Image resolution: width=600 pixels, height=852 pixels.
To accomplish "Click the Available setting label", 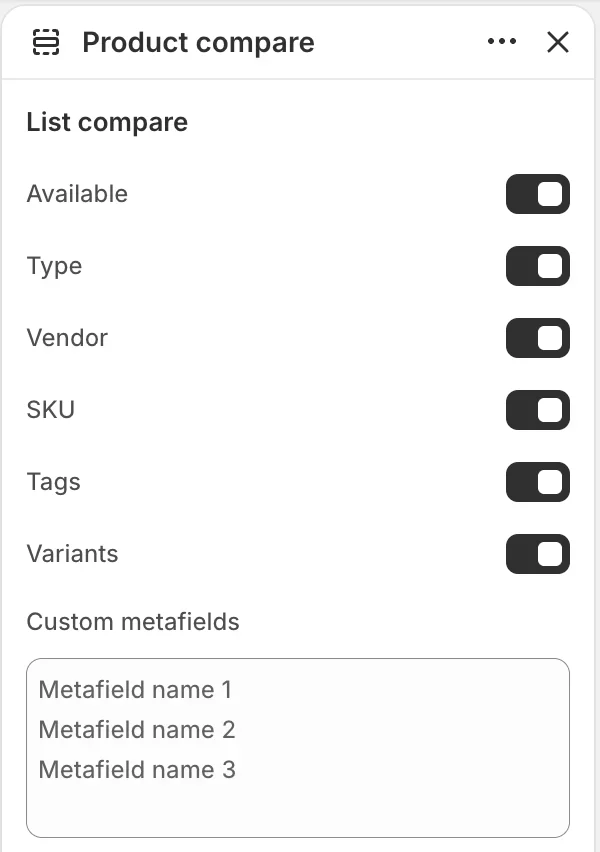I will click(x=77, y=194).
